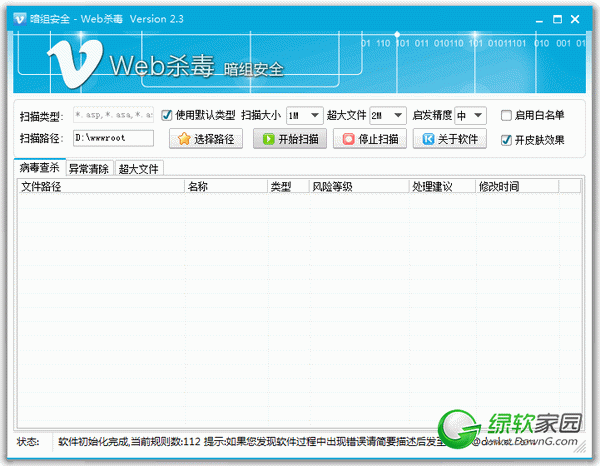Click the 开始扫描 button

(290, 138)
